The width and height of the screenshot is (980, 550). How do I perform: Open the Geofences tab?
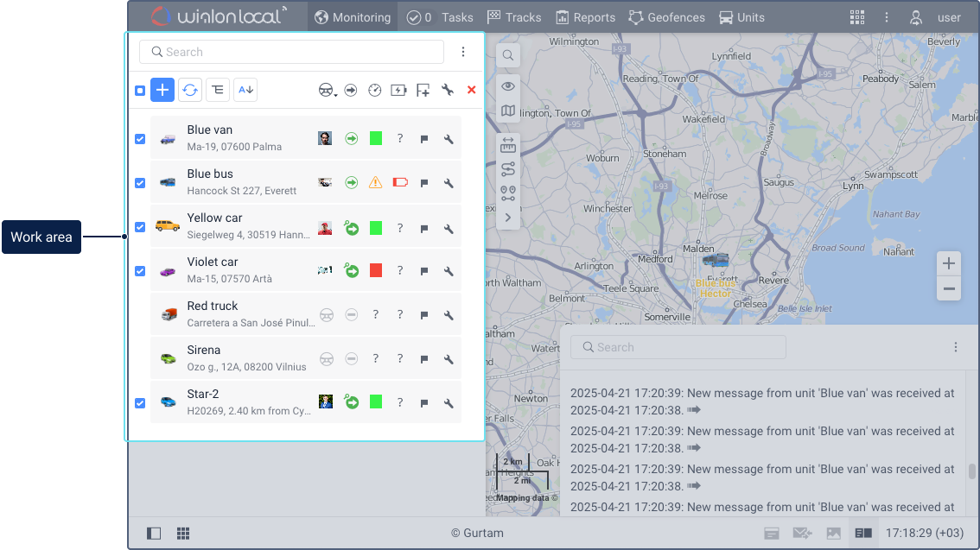[x=666, y=17]
